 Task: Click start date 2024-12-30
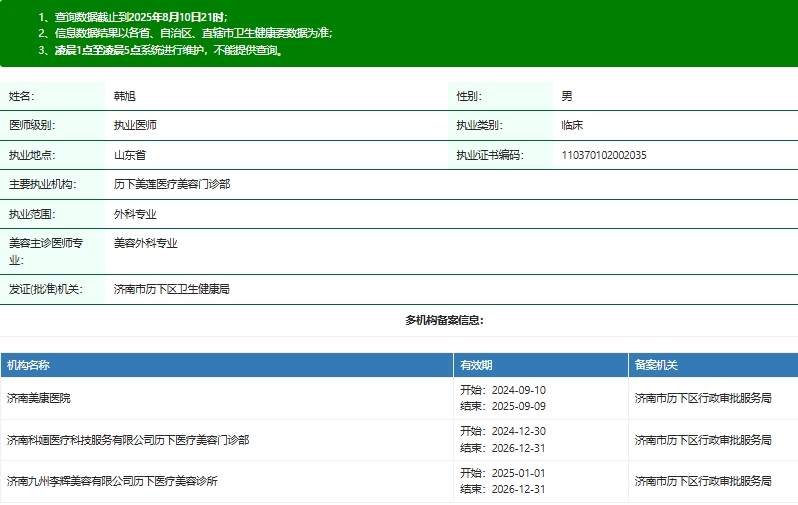click(x=519, y=431)
